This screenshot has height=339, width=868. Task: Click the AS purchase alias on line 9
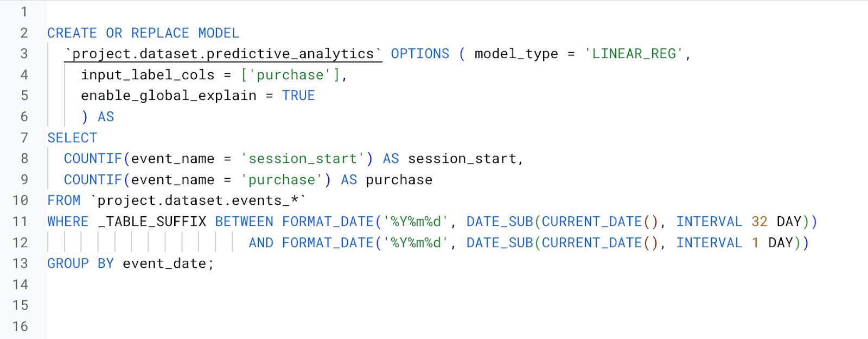pos(386,180)
